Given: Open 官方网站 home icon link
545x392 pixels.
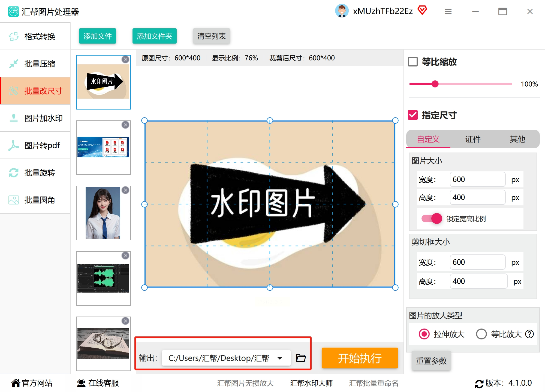Looking at the screenshot, I should (16, 383).
